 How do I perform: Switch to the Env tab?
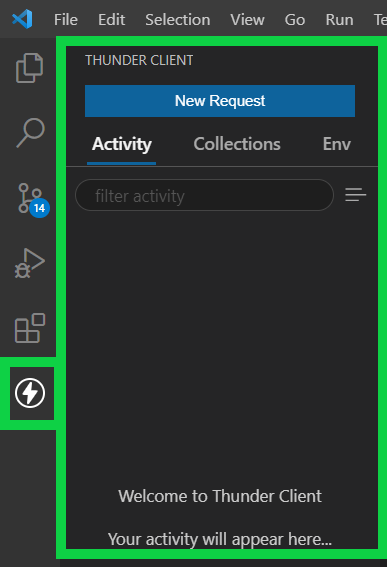[x=337, y=144]
